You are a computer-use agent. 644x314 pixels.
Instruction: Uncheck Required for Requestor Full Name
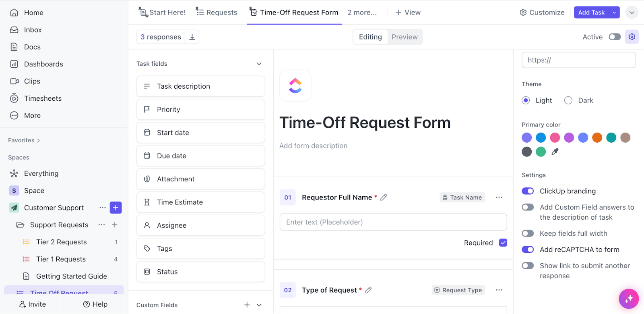pos(503,242)
